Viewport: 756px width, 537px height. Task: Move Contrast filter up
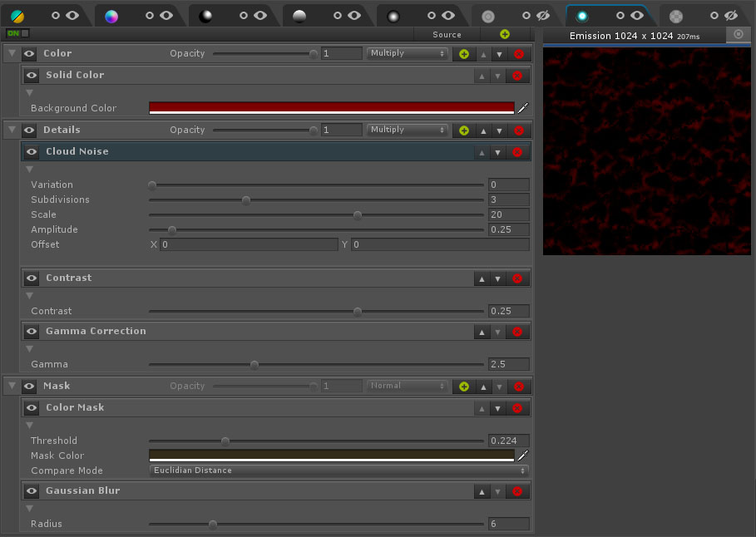(482, 278)
